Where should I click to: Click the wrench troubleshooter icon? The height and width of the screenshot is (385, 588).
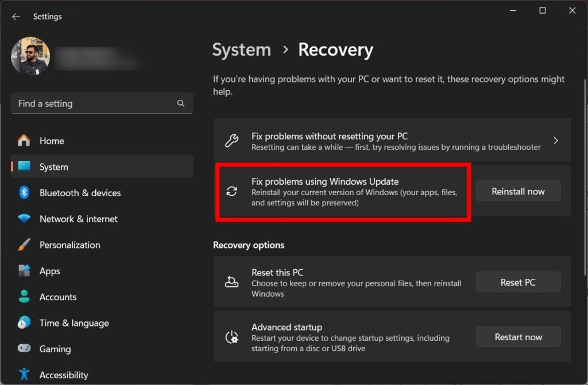pyautogui.click(x=232, y=141)
